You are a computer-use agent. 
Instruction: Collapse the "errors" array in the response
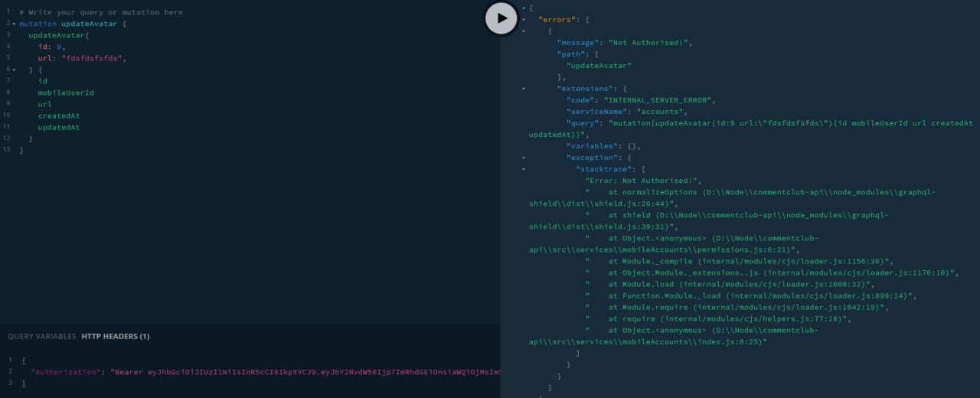tap(524, 19)
